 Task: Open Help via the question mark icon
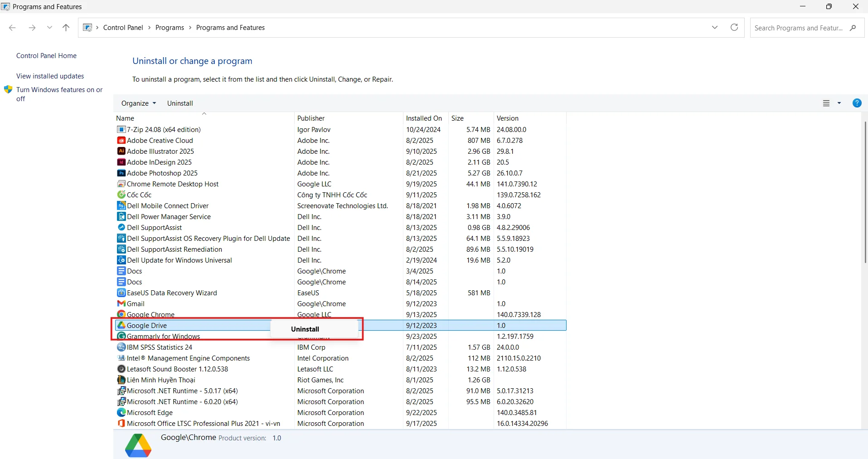coord(856,103)
